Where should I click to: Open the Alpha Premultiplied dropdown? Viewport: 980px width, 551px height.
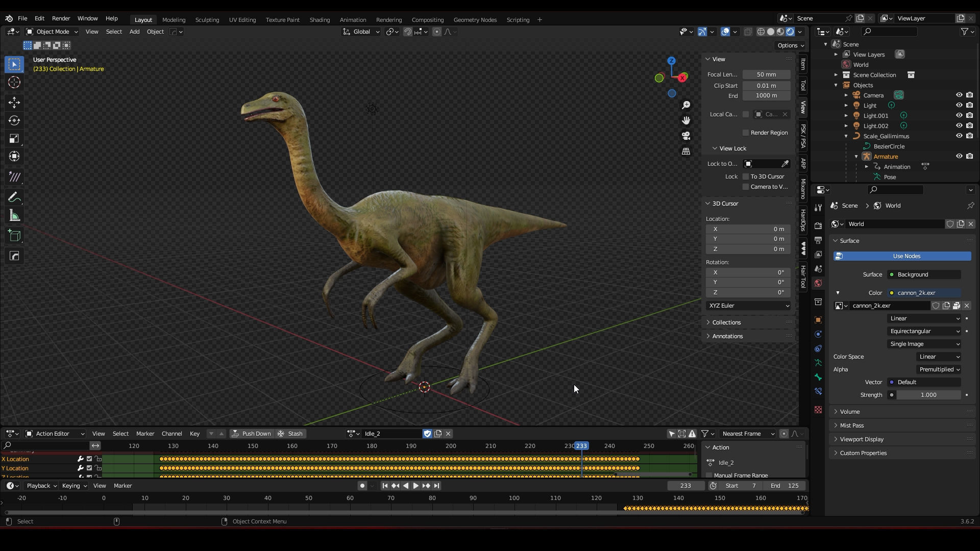pos(939,369)
